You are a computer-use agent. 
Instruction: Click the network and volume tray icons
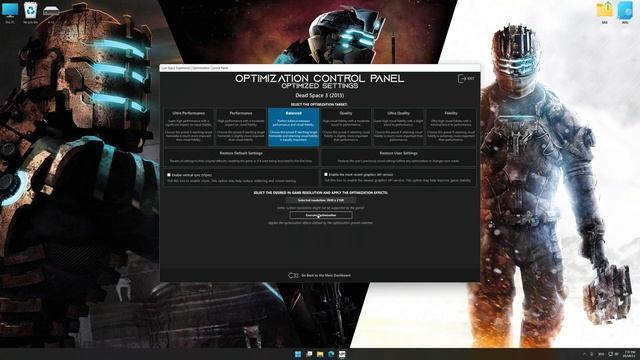pos(613,354)
